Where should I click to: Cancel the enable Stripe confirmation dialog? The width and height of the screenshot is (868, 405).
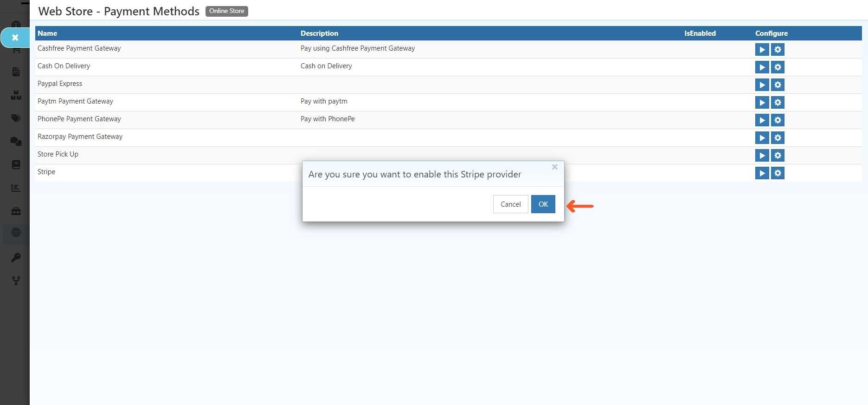point(510,204)
